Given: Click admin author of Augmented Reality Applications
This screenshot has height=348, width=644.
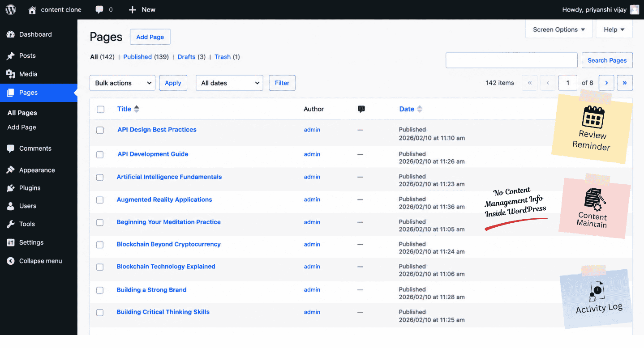Looking at the screenshot, I should pos(312,199).
